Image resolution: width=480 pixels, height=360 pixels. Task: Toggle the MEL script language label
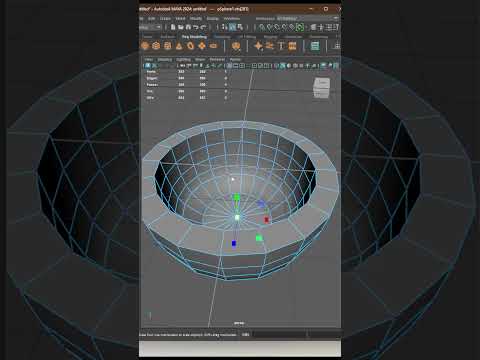coord(245,334)
